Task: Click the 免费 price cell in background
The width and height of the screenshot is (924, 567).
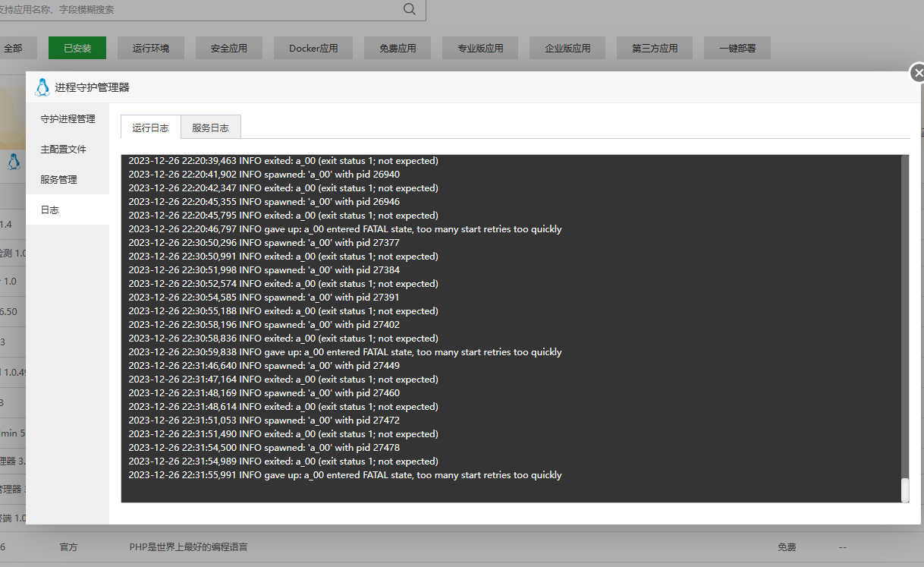Action: (787, 547)
